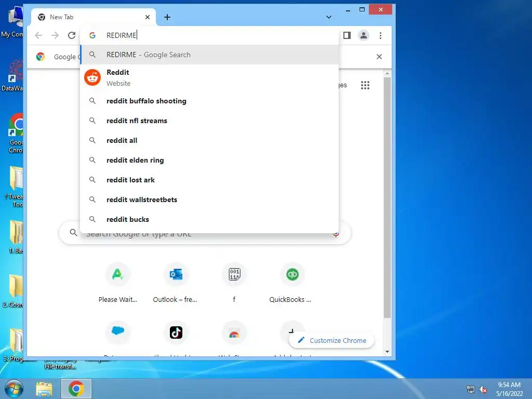
Task: Open the Chrome profile avatar
Action: [363, 35]
